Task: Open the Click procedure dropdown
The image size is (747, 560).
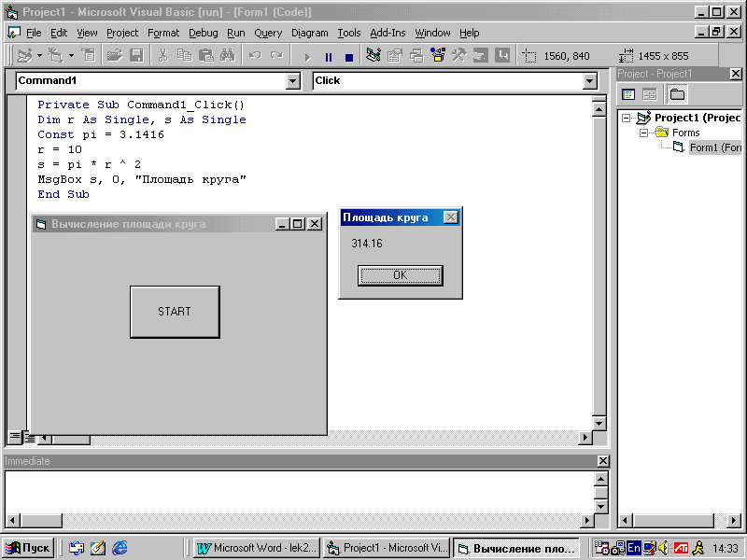Action: 590,81
